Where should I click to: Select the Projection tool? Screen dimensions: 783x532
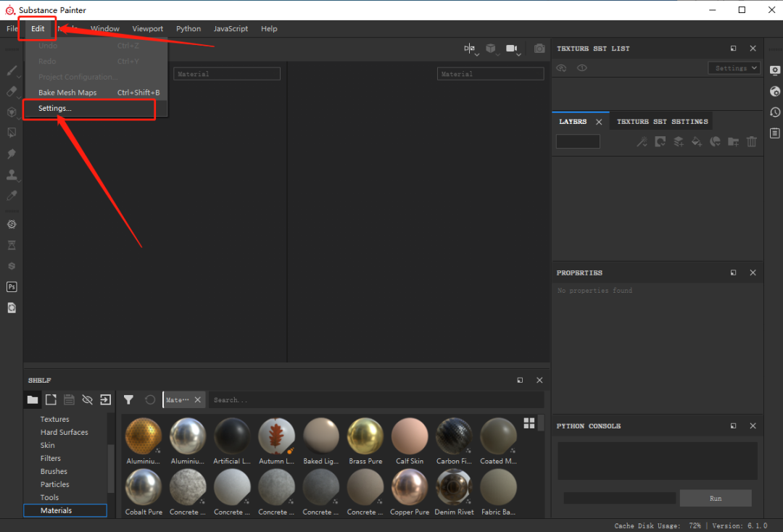pyautogui.click(x=12, y=112)
